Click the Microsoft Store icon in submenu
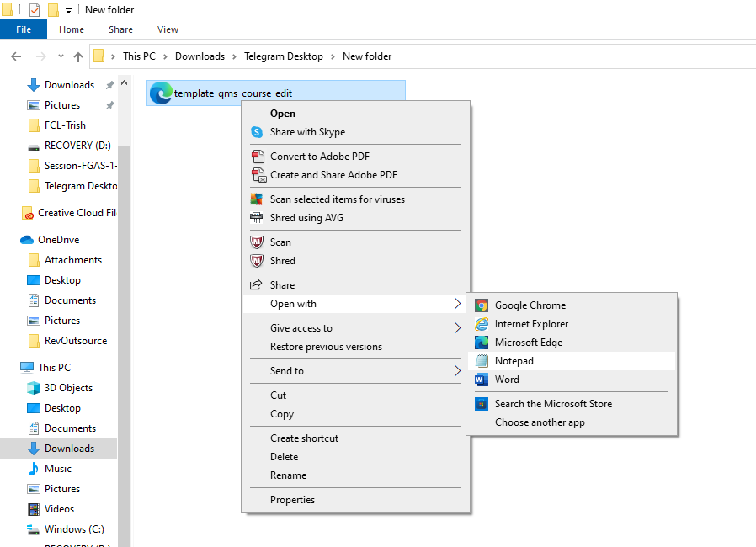 (482, 404)
